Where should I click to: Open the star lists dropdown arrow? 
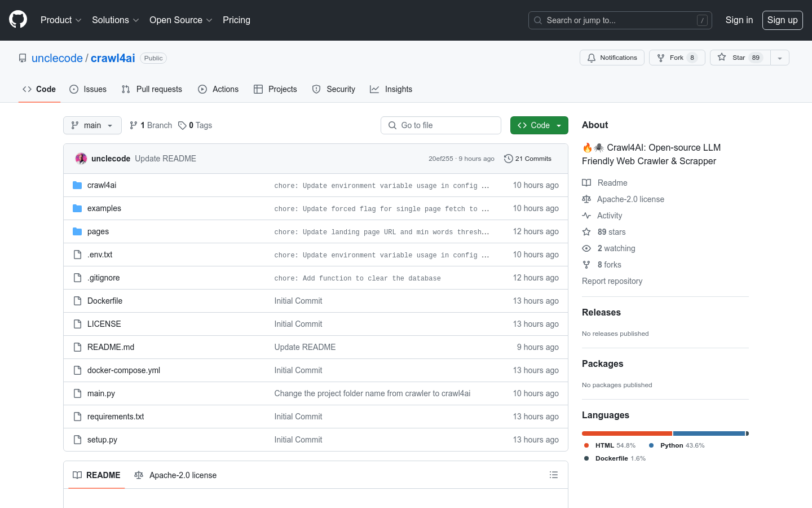780,58
